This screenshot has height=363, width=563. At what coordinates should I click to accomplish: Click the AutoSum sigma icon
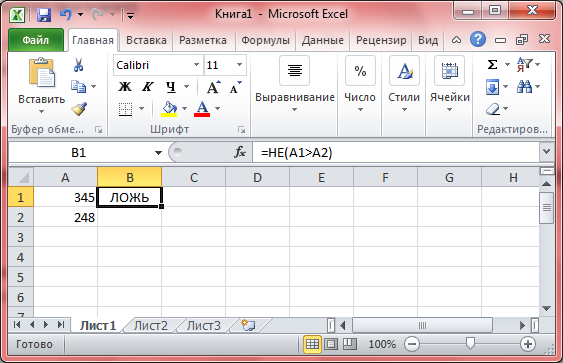click(492, 65)
